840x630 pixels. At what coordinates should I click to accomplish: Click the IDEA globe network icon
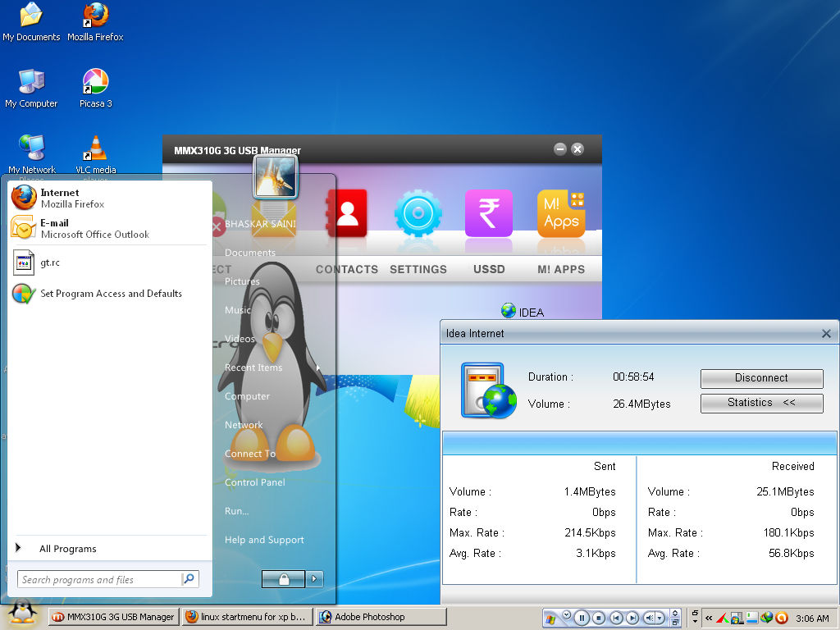(509, 310)
